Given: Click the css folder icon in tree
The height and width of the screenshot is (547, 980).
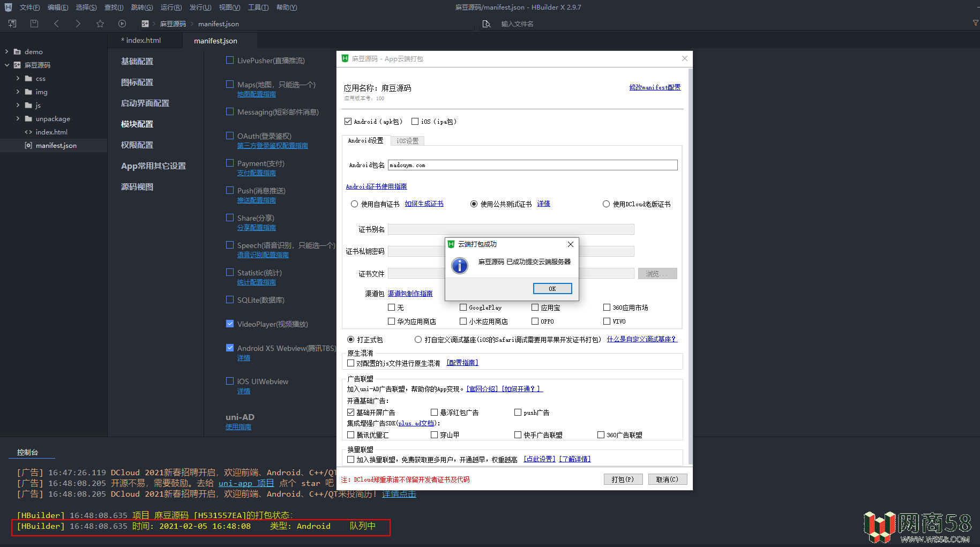Looking at the screenshot, I should (x=28, y=78).
